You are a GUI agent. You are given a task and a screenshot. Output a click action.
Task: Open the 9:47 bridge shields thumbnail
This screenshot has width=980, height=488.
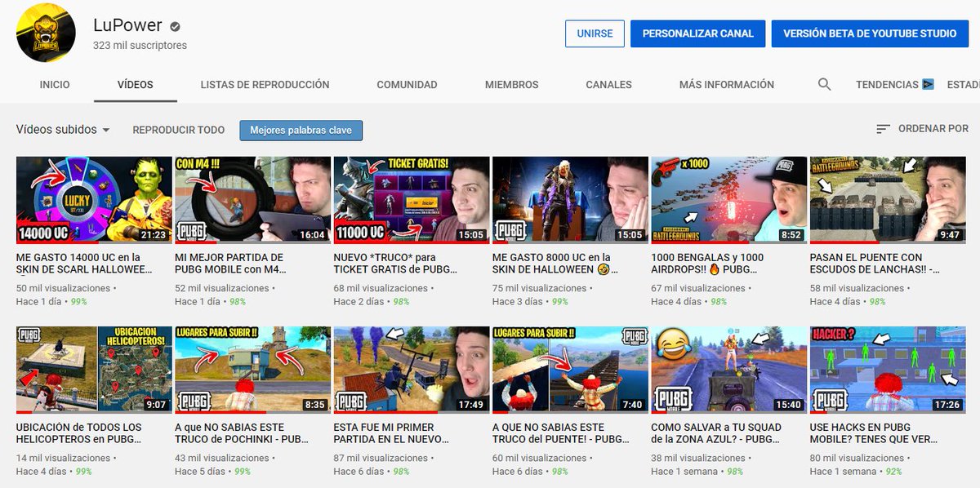click(x=888, y=200)
